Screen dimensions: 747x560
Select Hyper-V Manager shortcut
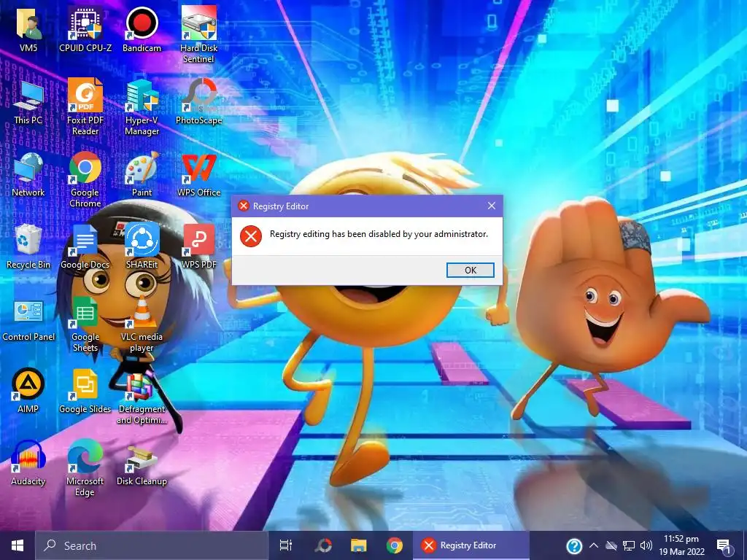[x=142, y=107]
